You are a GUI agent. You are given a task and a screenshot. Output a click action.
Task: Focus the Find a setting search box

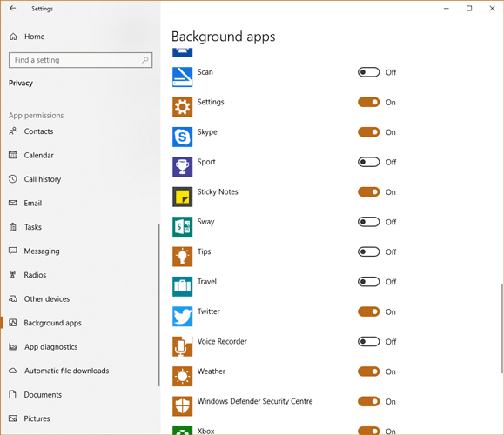[81, 60]
